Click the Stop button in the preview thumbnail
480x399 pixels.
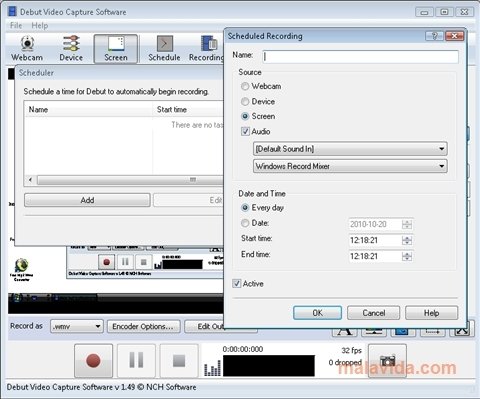coord(144,262)
